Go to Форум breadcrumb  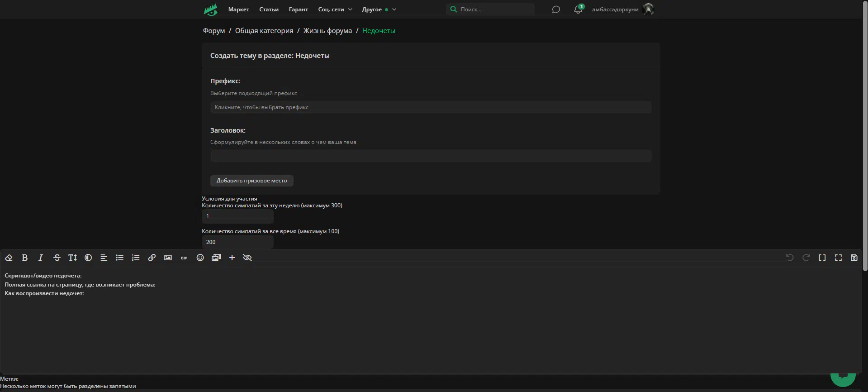pos(213,31)
